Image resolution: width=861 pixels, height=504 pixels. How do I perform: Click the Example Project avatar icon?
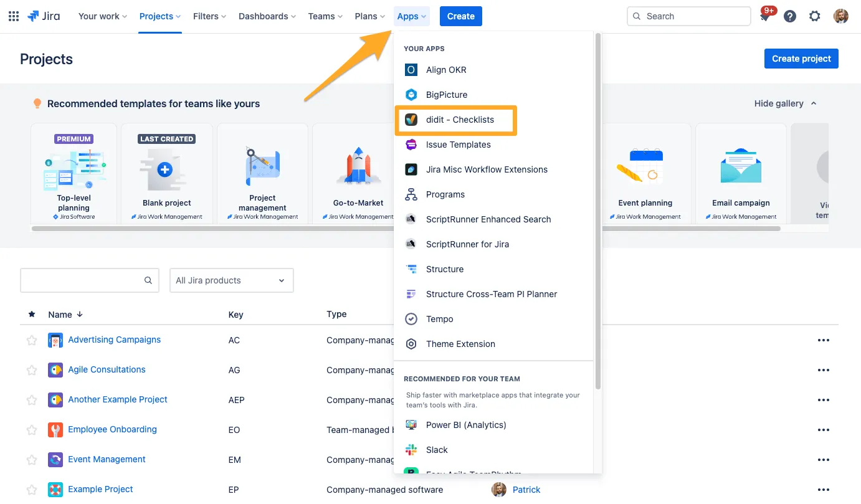[55, 490]
